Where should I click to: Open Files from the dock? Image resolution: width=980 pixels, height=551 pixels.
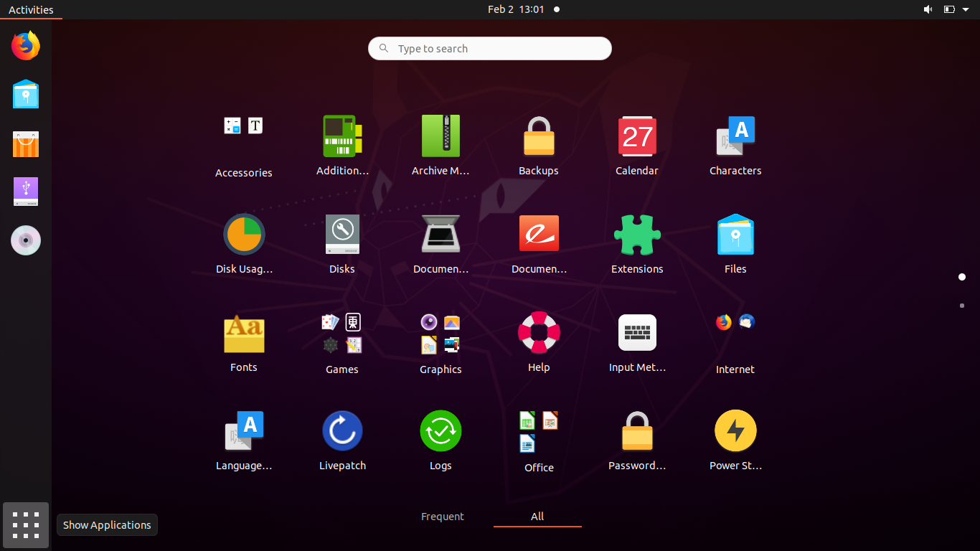(x=26, y=94)
